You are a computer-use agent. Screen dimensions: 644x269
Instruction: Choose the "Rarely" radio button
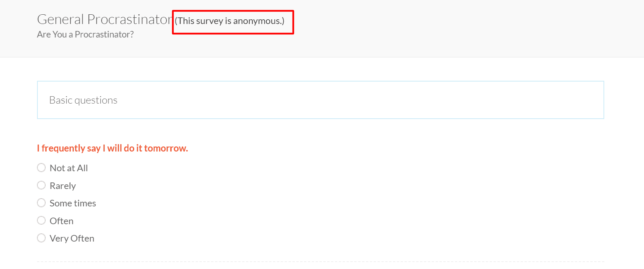coord(41,186)
